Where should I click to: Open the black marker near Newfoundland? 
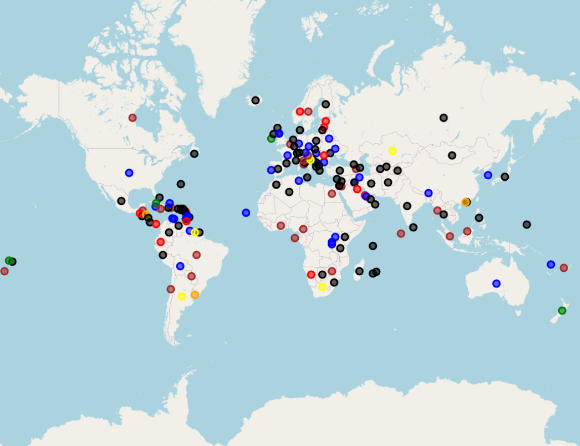point(194,153)
